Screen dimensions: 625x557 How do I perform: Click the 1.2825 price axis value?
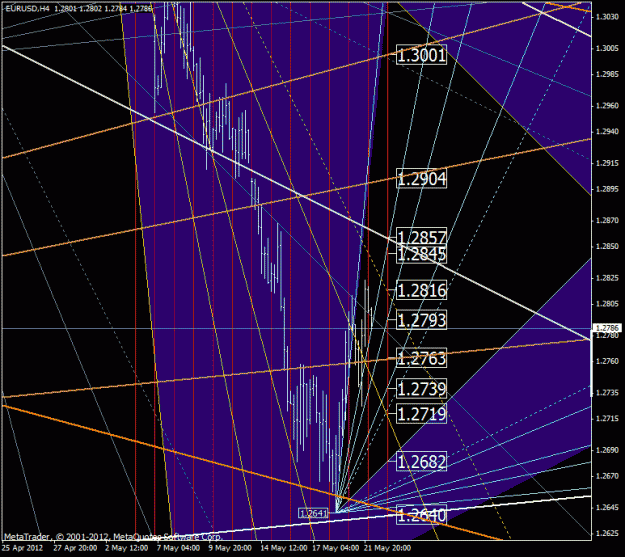pyautogui.click(x=607, y=278)
